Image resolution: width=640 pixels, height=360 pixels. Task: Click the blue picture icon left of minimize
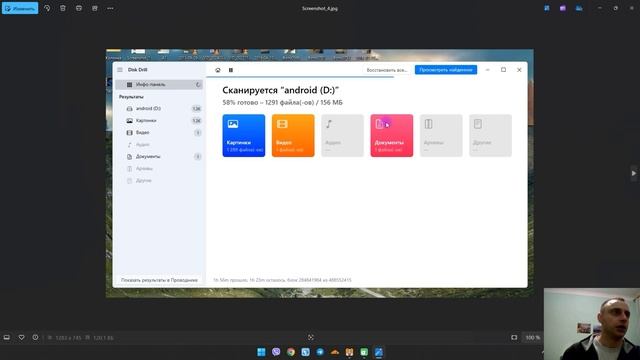tap(579, 8)
